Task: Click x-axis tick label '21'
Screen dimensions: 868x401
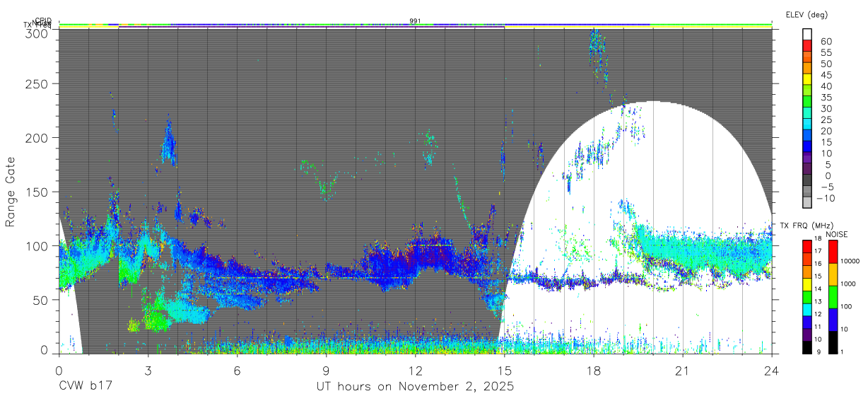Action: (x=683, y=370)
